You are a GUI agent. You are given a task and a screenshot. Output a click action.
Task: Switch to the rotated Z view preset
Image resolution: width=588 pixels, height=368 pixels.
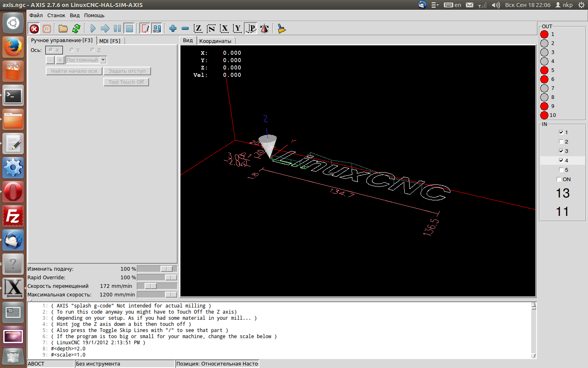(x=211, y=29)
